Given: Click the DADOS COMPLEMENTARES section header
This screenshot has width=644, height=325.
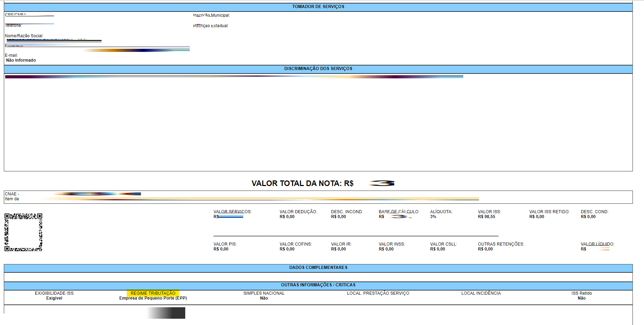Looking at the screenshot, I should [318, 268].
